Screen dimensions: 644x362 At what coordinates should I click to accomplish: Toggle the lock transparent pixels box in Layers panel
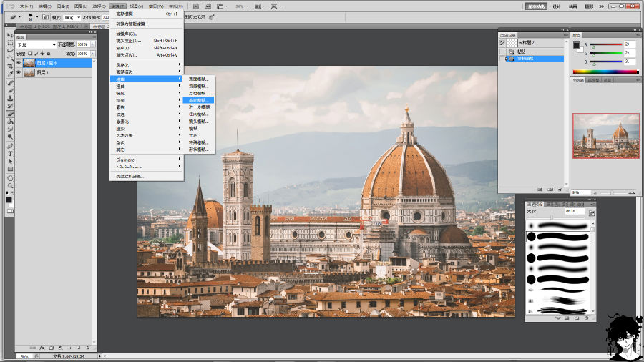[31, 53]
